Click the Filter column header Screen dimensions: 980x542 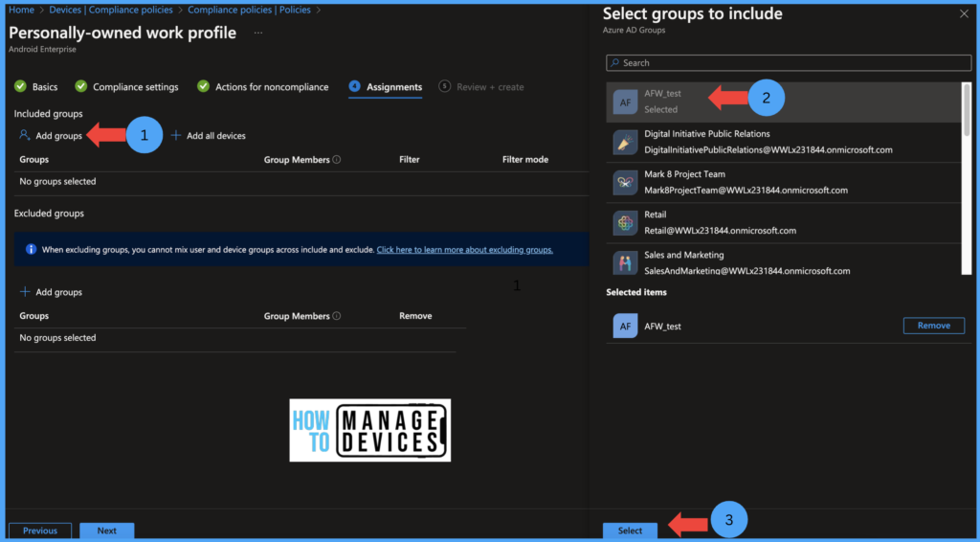[x=410, y=159]
